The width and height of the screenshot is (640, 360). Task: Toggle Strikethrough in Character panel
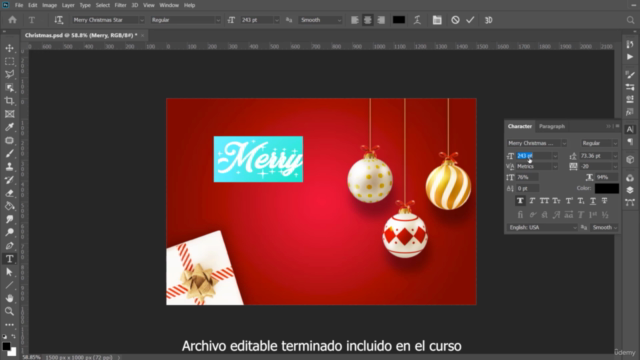click(605, 201)
